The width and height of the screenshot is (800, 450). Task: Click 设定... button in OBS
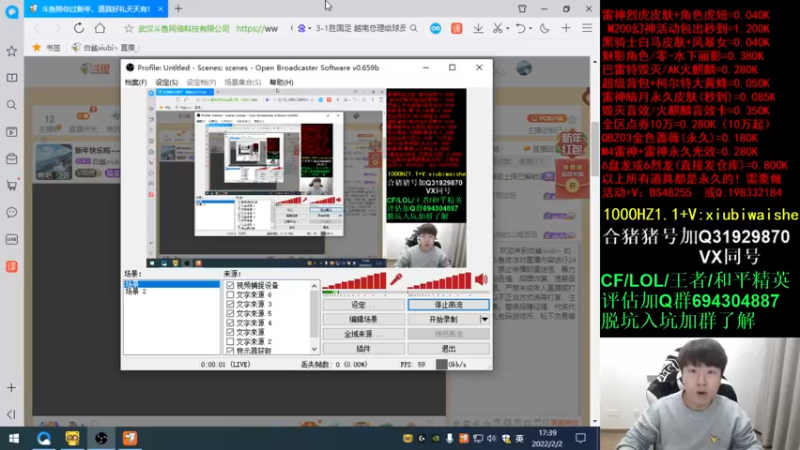(x=363, y=305)
